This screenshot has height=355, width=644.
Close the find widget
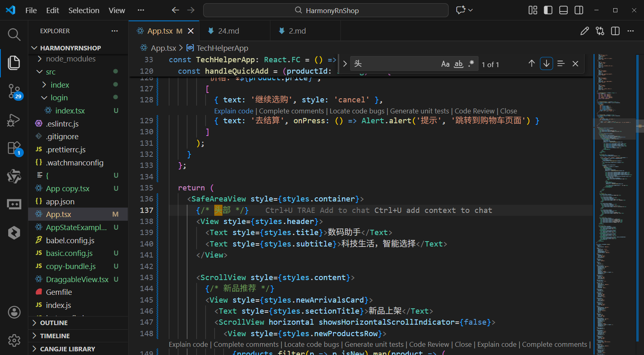coord(576,63)
